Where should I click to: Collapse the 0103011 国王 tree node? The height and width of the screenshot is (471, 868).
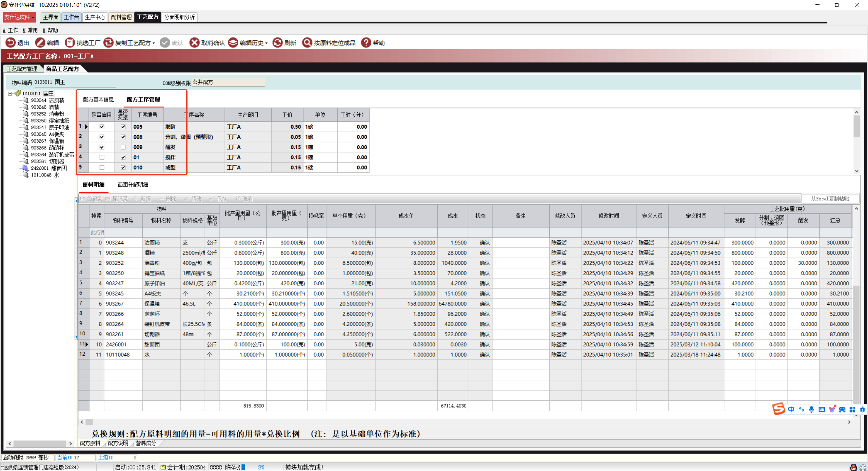(x=10, y=94)
